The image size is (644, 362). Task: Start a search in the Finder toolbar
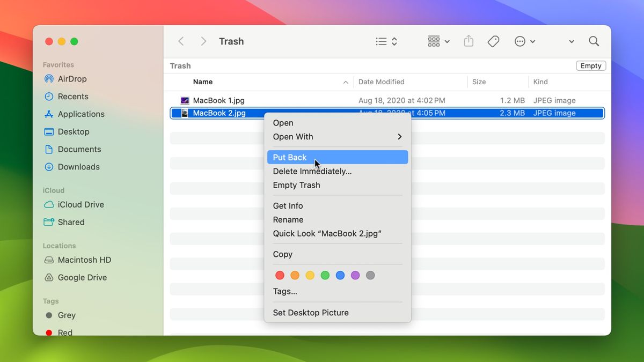(593, 41)
